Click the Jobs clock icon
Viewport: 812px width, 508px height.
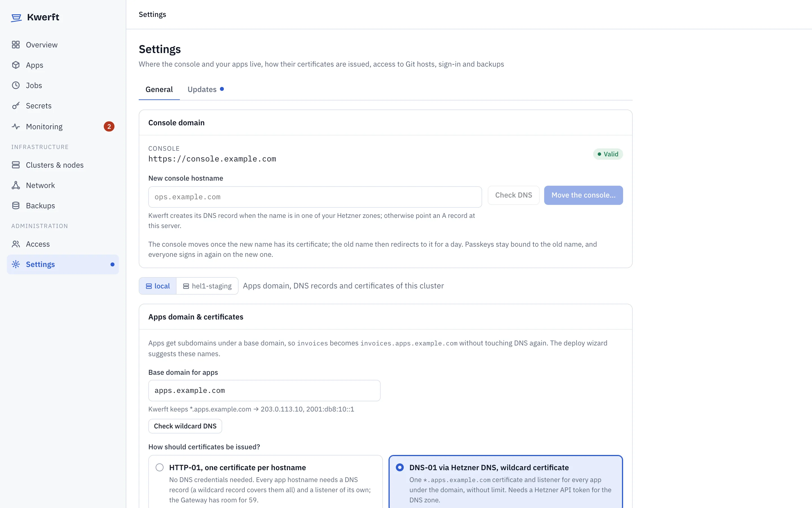[16, 85]
